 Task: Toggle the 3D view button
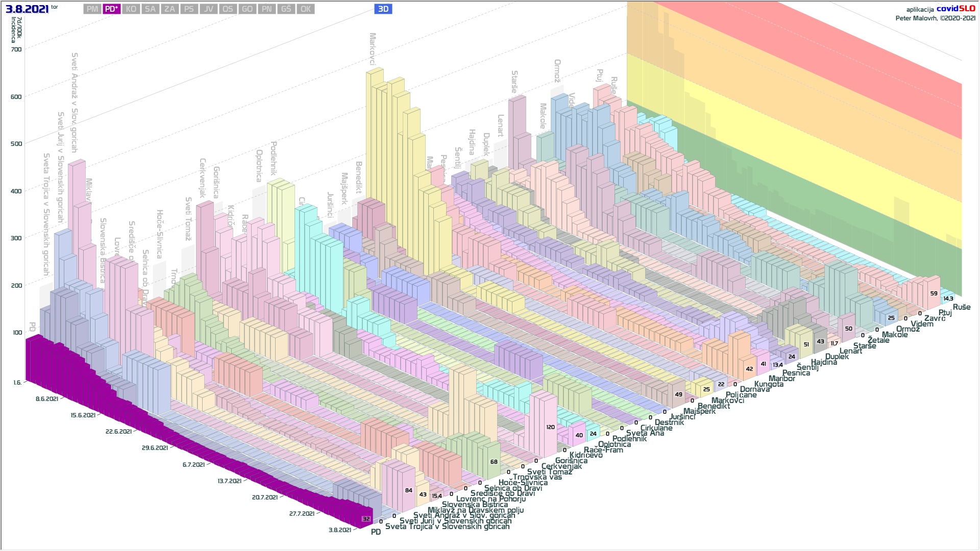(383, 9)
